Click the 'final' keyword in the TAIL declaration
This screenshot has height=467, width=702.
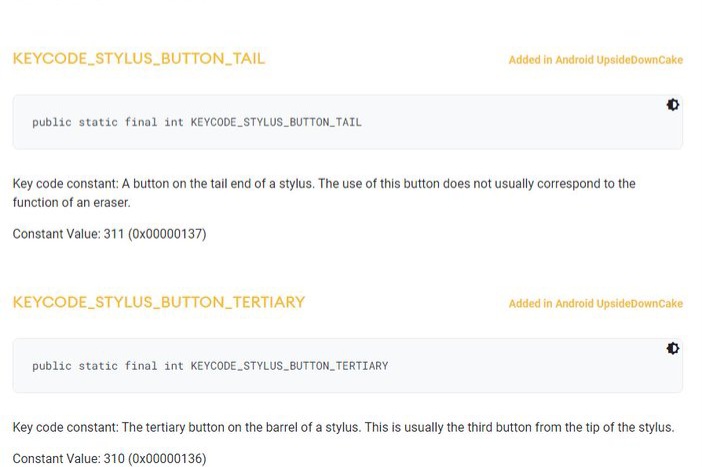[x=141, y=123]
